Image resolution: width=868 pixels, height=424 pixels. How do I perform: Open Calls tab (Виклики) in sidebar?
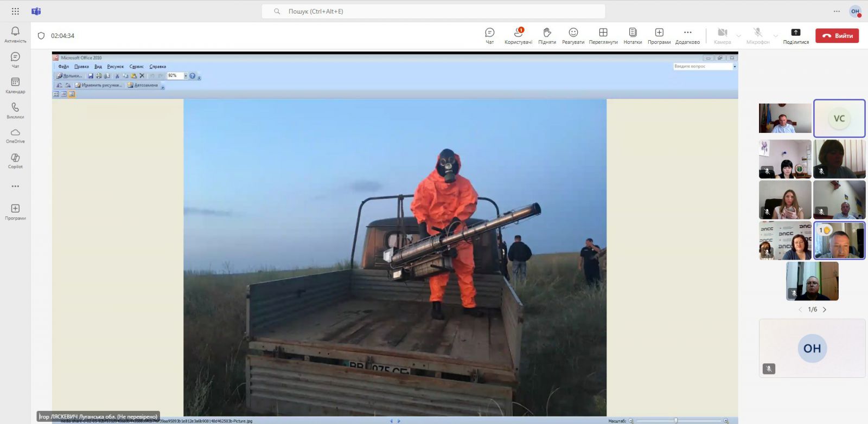tap(15, 110)
